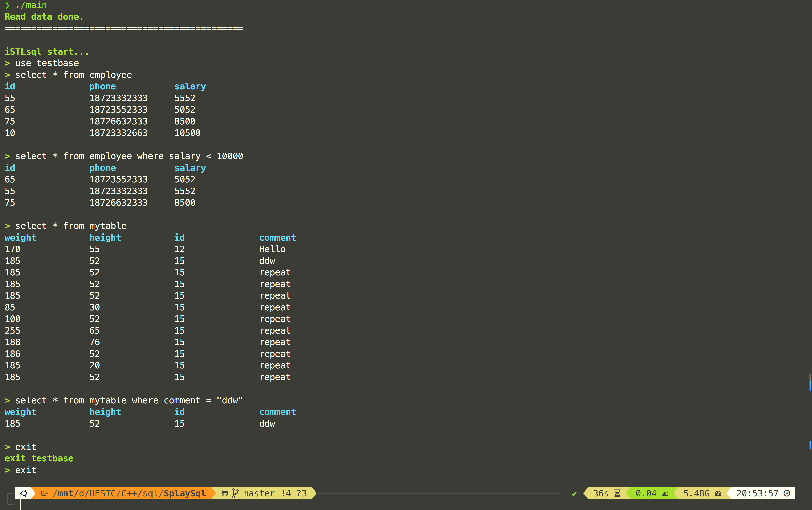This screenshot has width=812, height=510.
Task: Click the '0.04' load average value
Action: [x=646, y=494]
